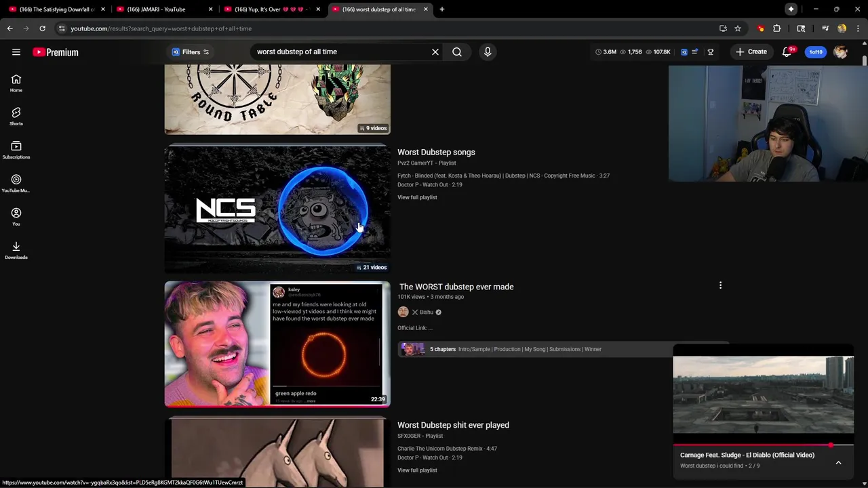This screenshot has height=488, width=868.
Task: Click Carnage Feat. Sludge miniplayer title
Action: pos(747,455)
